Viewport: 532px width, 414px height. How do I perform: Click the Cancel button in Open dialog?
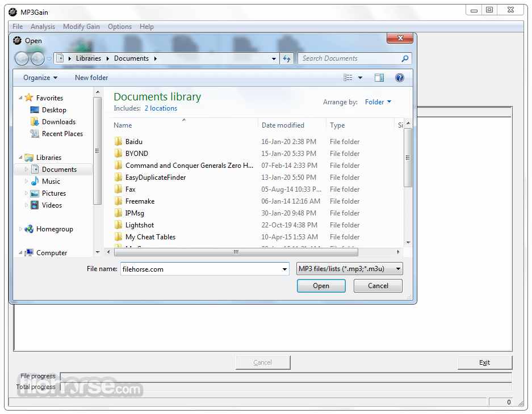[x=378, y=286]
